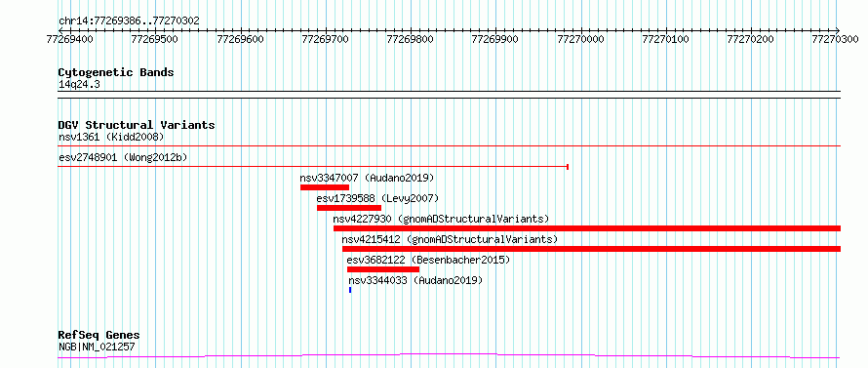
Task: Select the red bar under nsv3347007
Action: pyautogui.click(x=325, y=187)
